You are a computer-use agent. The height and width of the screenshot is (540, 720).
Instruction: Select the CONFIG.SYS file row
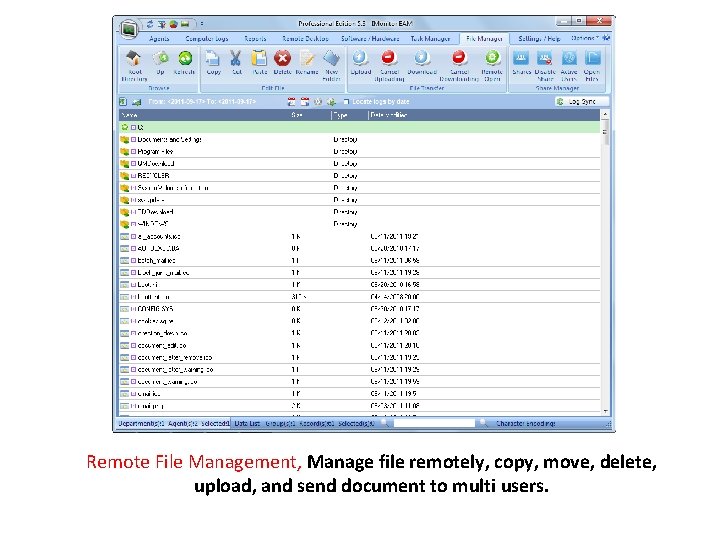point(360,309)
